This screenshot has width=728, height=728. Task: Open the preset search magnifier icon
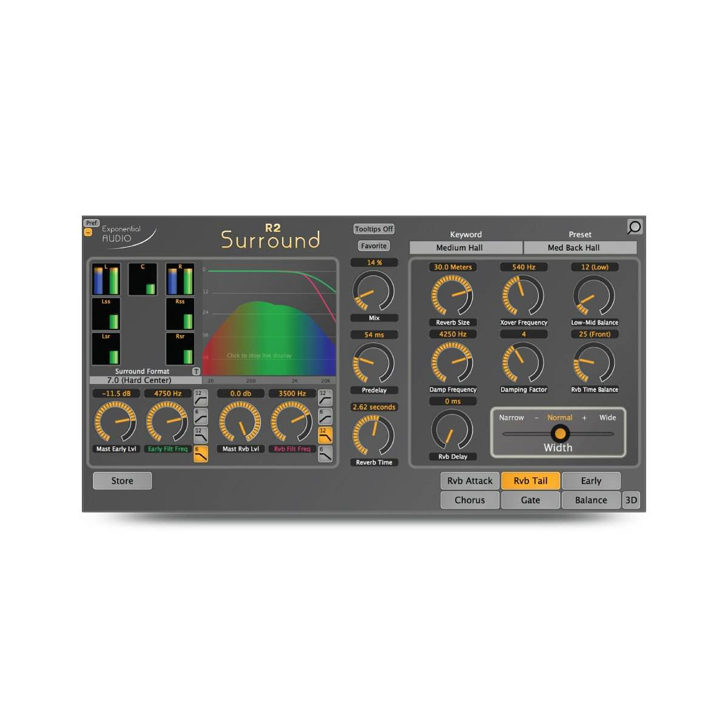(x=635, y=227)
